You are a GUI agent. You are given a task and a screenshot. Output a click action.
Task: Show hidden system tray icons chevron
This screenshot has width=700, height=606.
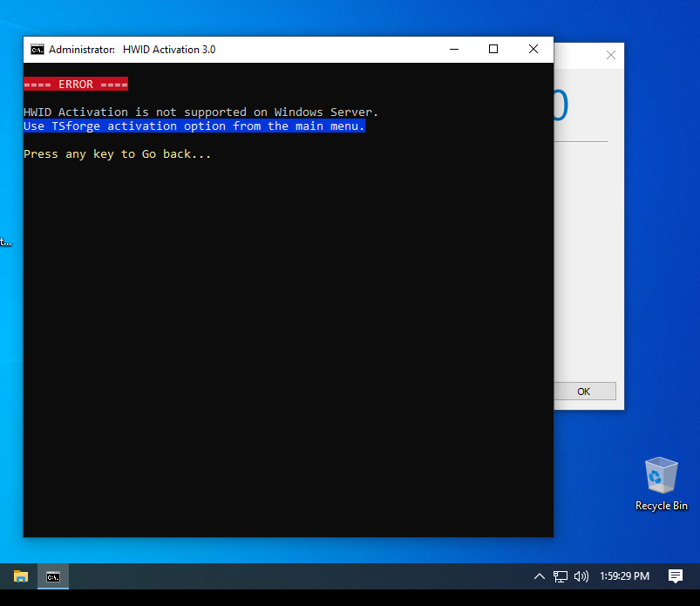(x=540, y=576)
